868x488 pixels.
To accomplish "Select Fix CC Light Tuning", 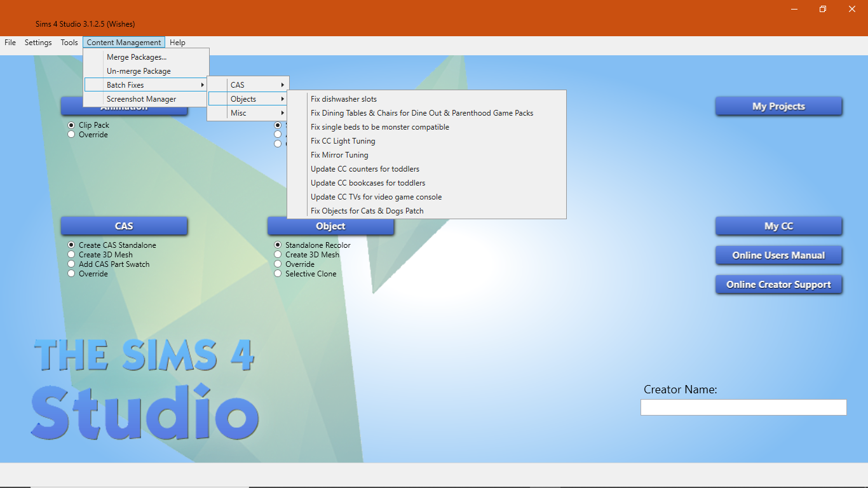I will 426,141.
